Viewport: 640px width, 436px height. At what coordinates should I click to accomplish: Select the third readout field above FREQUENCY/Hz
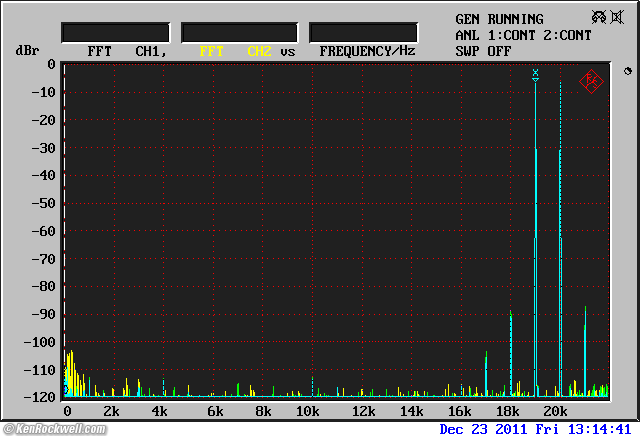(363, 32)
